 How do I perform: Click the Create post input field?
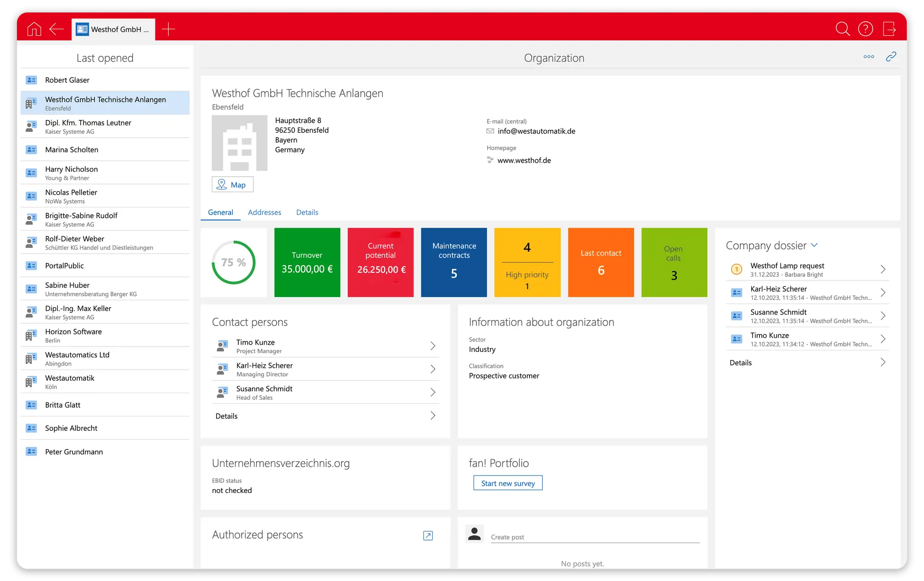click(x=595, y=537)
